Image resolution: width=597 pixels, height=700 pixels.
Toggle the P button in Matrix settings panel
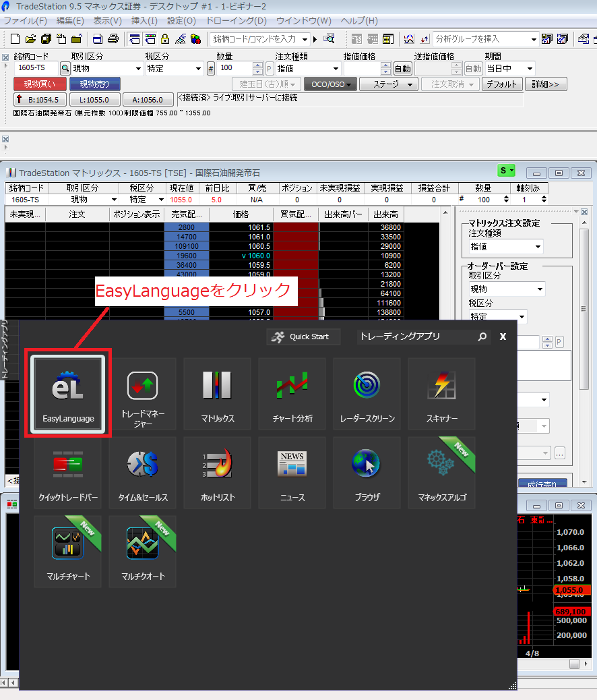pyautogui.click(x=559, y=342)
